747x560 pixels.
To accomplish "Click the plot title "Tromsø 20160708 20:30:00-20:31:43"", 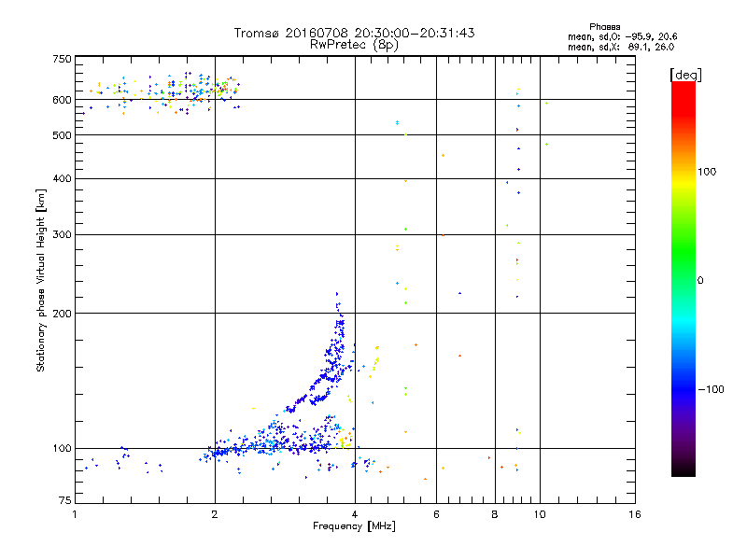I will (354, 33).
